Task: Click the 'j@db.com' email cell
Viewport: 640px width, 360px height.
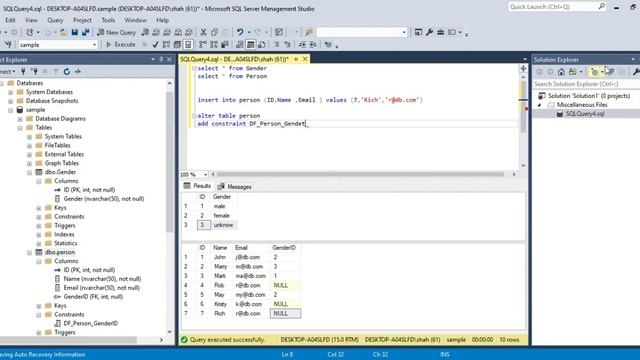Action: [x=247, y=257]
